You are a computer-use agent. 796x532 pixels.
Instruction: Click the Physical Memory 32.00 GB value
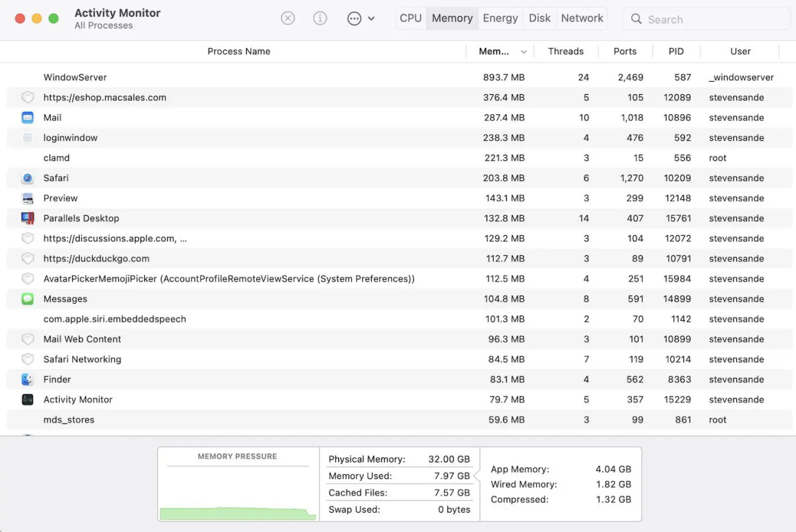pyautogui.click(x=449, y=459)
